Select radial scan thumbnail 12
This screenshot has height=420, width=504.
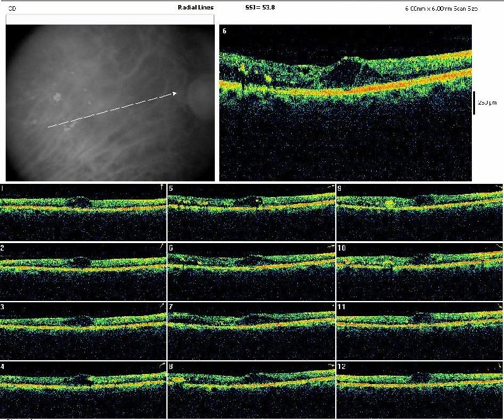[x=420, y=389]
